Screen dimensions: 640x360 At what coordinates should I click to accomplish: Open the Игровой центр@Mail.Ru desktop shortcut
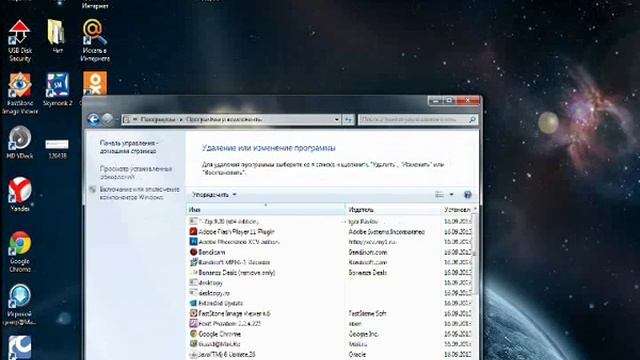coord(19,305)
